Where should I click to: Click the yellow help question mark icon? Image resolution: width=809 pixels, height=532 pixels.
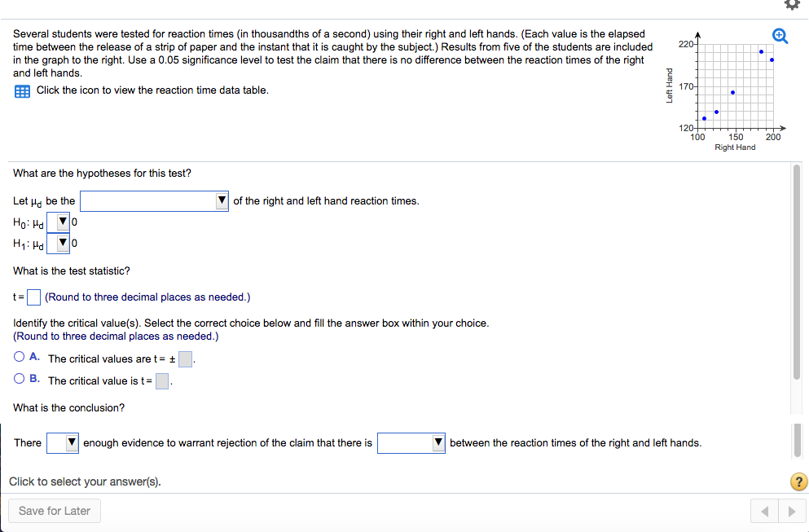798,481
